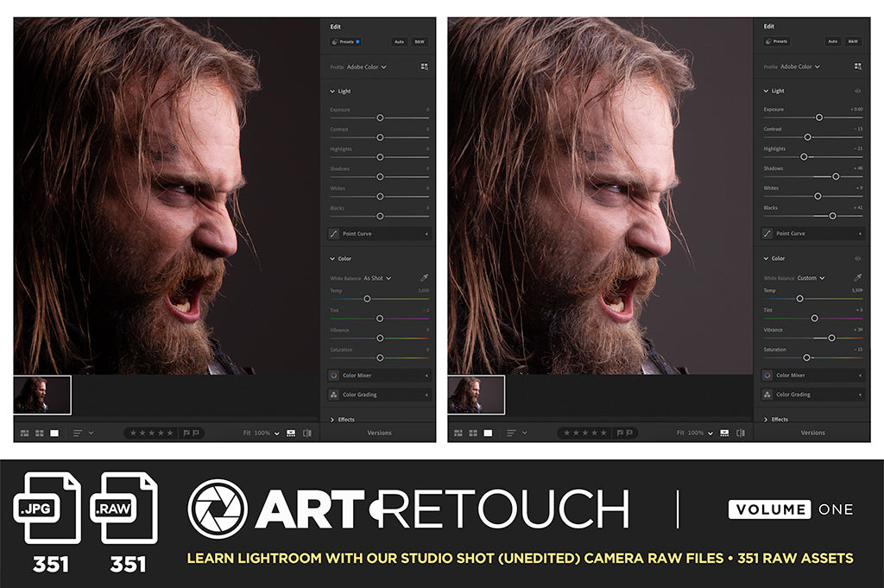The width and height of the screenshot is (884, 588).
Task: Switch to photo grid view in left toolbar
Action: point(24,433)
